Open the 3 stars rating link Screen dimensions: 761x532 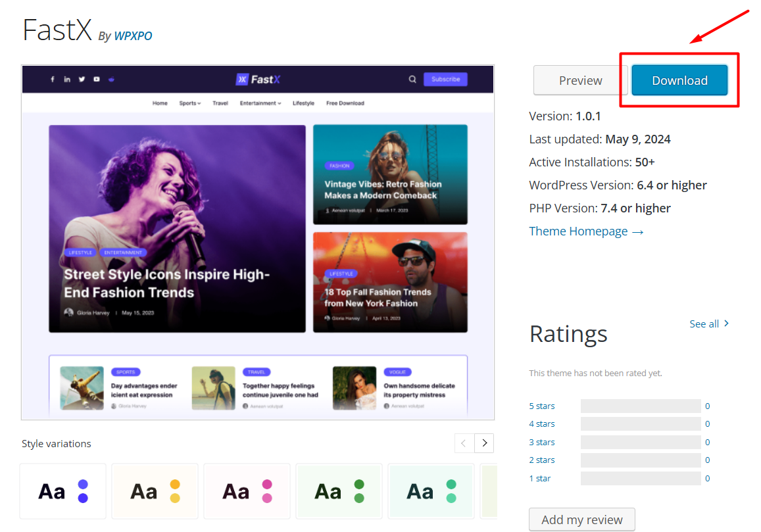click(541, 442)
